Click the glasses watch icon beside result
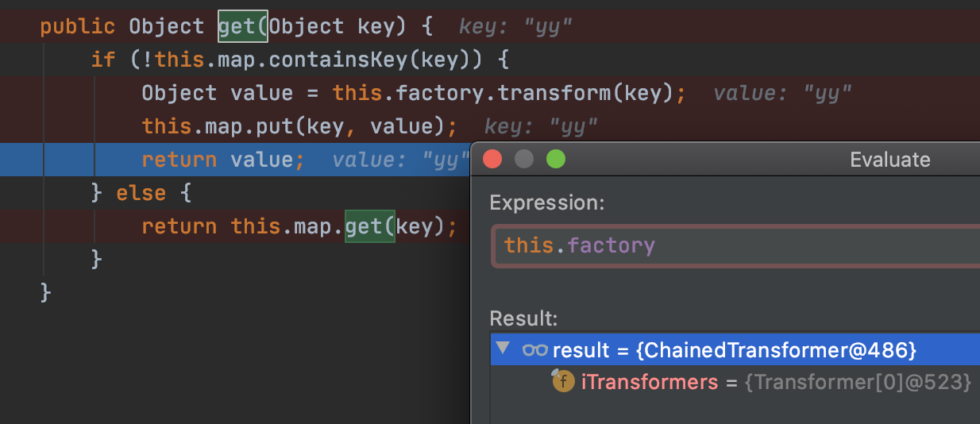This screenshot has width=980, height=424. tap(534, 349)
